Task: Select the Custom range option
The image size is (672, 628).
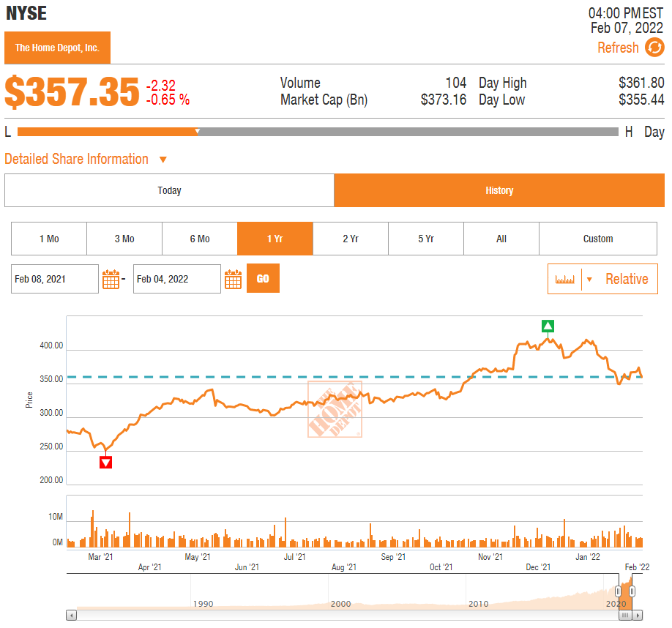Action: pyautogui.click(x=598, y=239)
